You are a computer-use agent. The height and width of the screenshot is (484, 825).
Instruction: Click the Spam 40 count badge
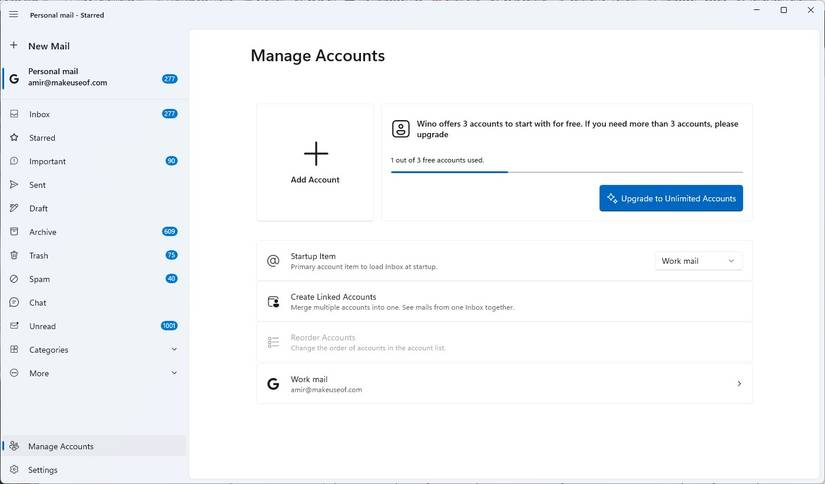click(x=172, y=279)
